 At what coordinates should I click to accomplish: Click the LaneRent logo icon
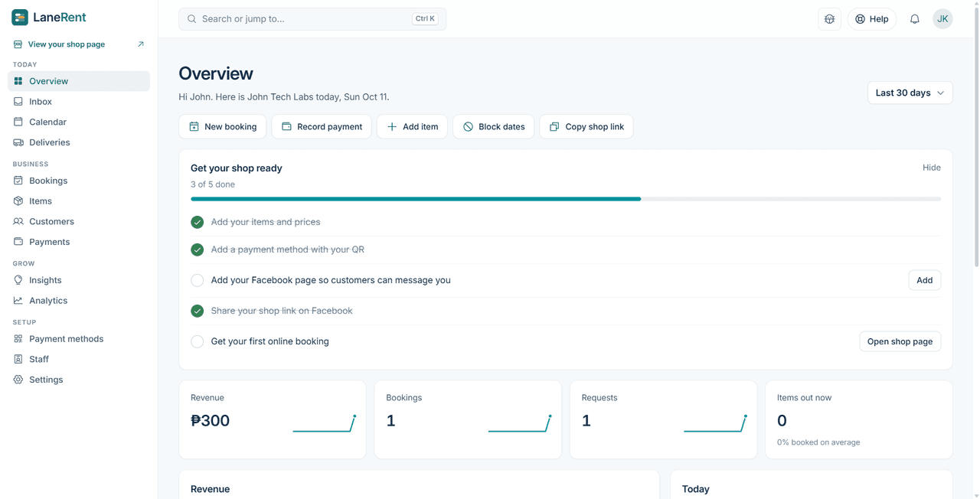coord(20,17)
